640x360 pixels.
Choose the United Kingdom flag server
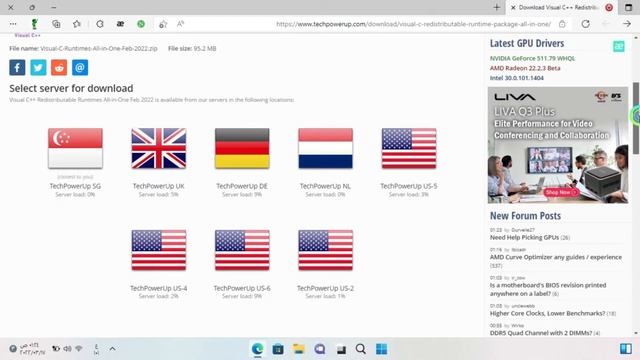pyautogui.click(x=159, y=148)
